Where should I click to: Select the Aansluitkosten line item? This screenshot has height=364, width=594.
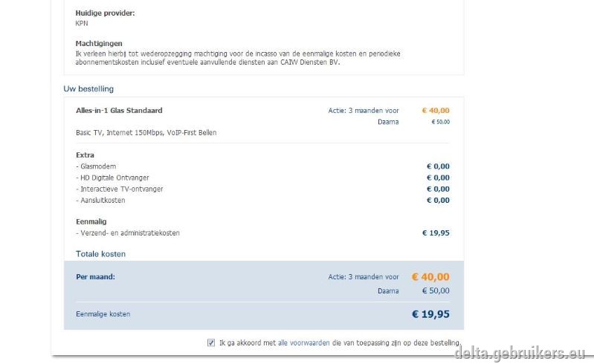pos(100,201)
